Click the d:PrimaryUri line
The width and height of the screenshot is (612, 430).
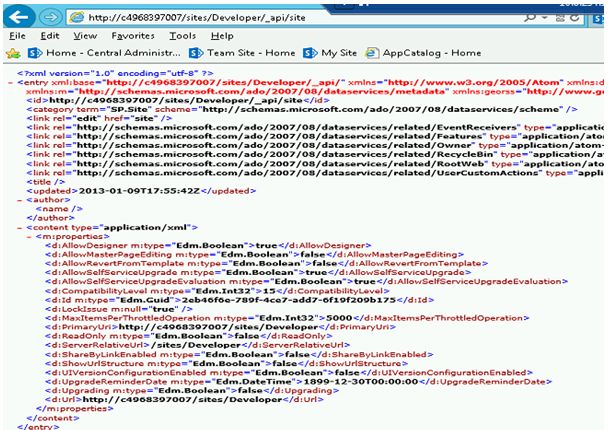(220, 327)
